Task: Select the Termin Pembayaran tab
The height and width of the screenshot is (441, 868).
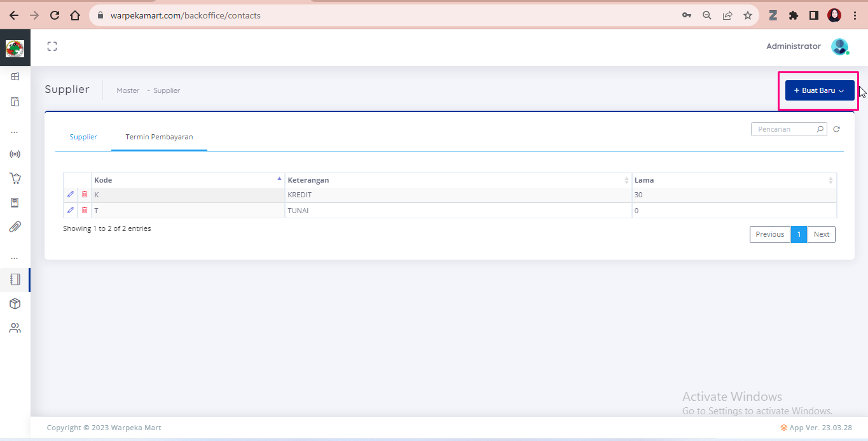Action: pyautogui.click(x=159, y=137)
